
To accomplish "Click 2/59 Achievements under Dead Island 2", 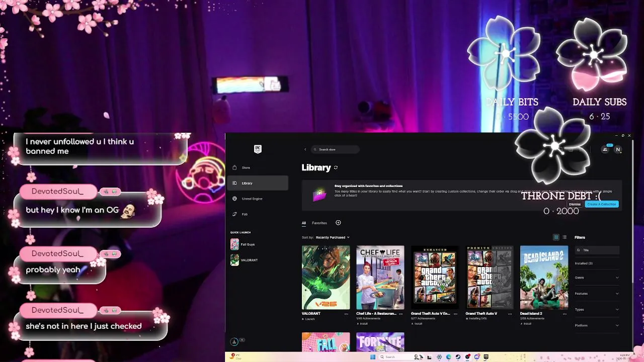I will click(x=532, y=319).
